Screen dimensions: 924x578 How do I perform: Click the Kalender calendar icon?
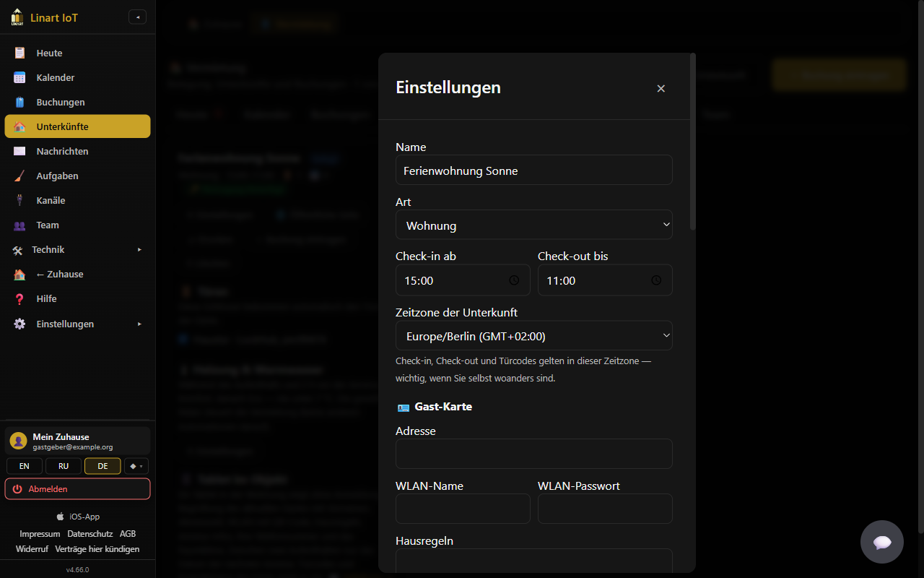pos(19,77)
